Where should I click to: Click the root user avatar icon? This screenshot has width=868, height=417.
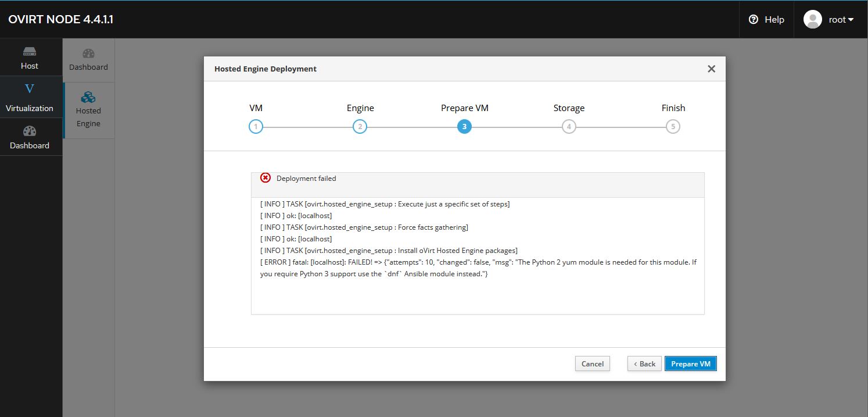point(812,19)
